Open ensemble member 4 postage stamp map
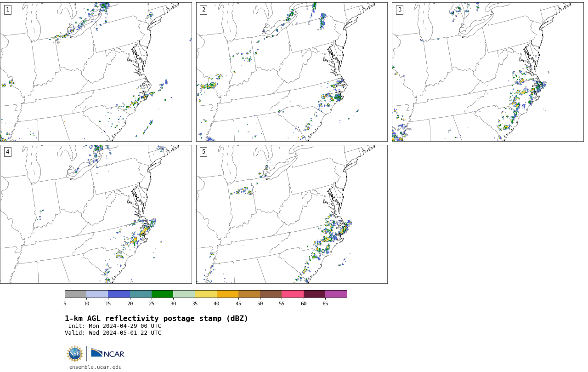This screenshot has width=588, height=372. [x=96, y=214]
